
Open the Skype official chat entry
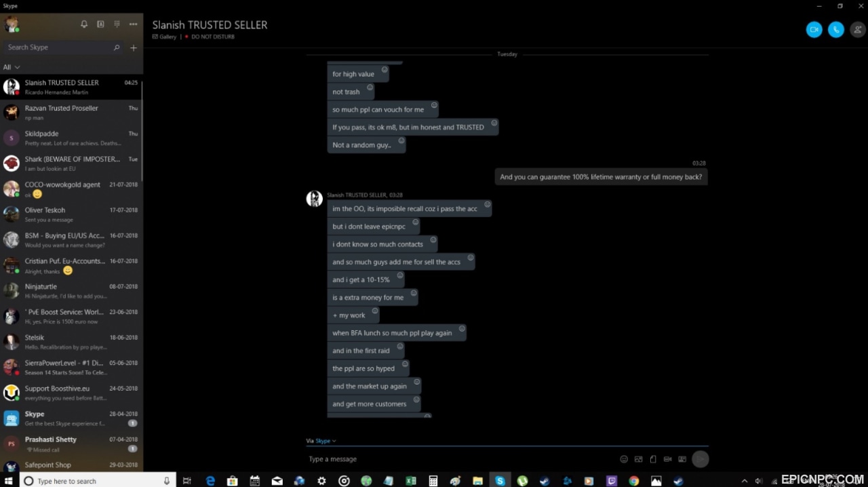tap(71, 418)
